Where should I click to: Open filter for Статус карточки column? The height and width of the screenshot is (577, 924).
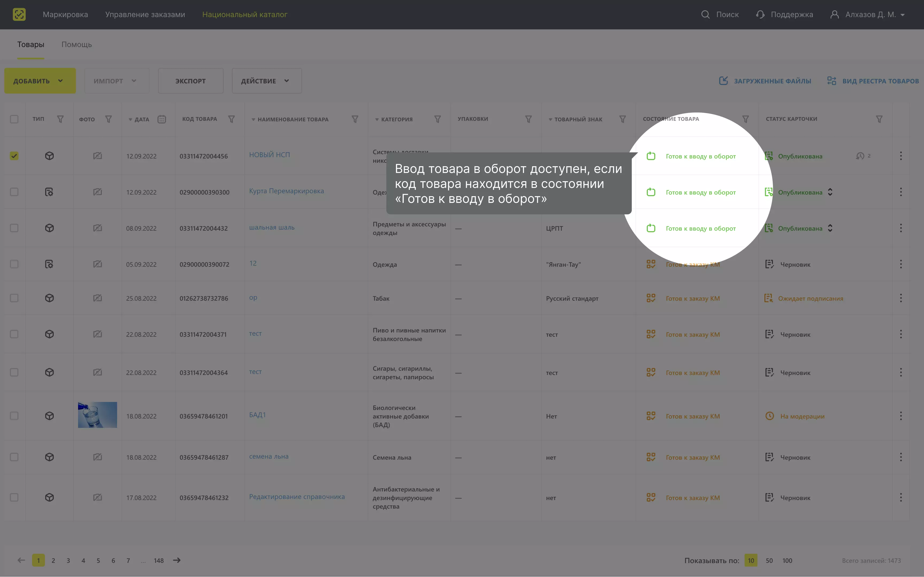[x=879, y=119]
